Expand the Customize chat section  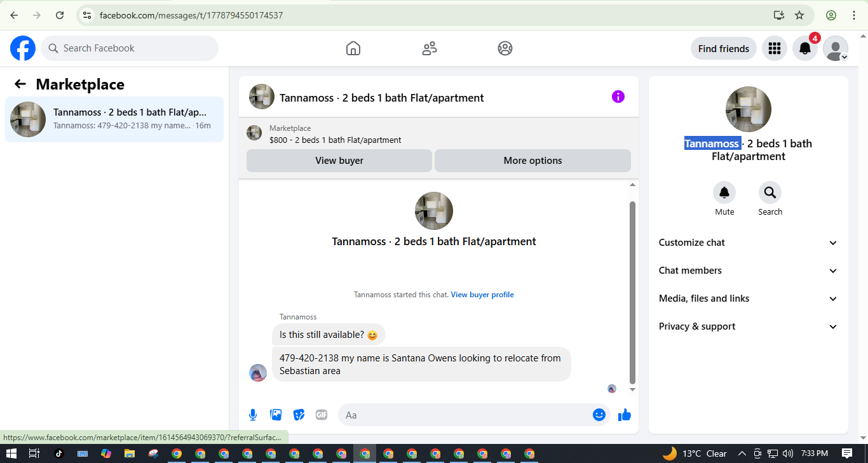pos(749,243)
